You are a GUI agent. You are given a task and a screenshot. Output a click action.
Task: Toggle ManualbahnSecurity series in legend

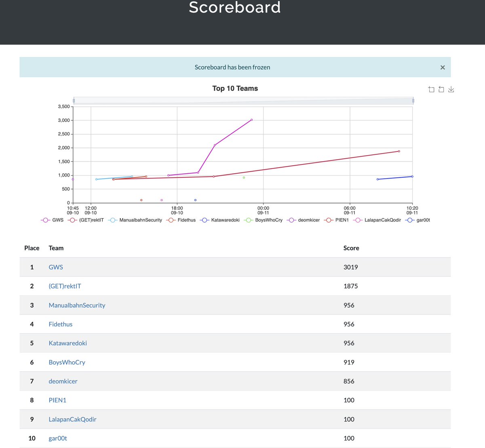click(135, 220)
